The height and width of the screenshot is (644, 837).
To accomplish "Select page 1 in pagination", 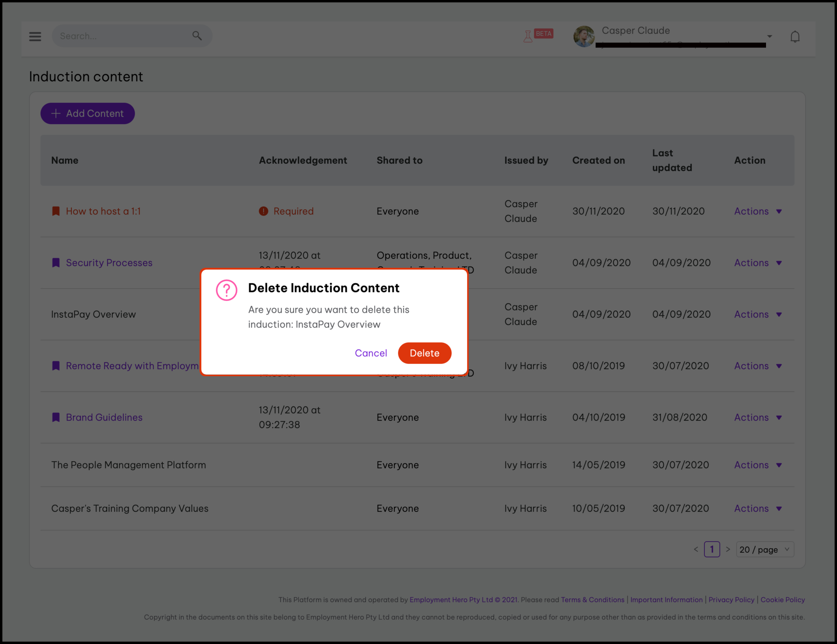I will (x=712, y=549).
